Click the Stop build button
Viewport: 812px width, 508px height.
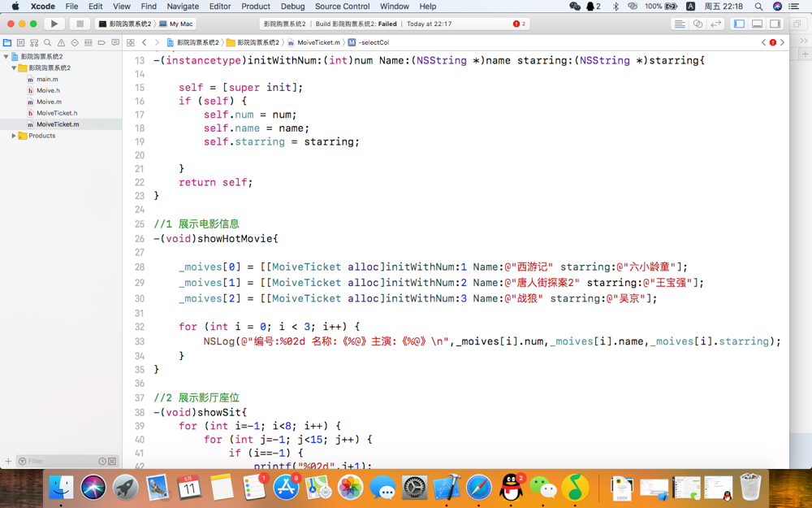(x=80, y=24)
